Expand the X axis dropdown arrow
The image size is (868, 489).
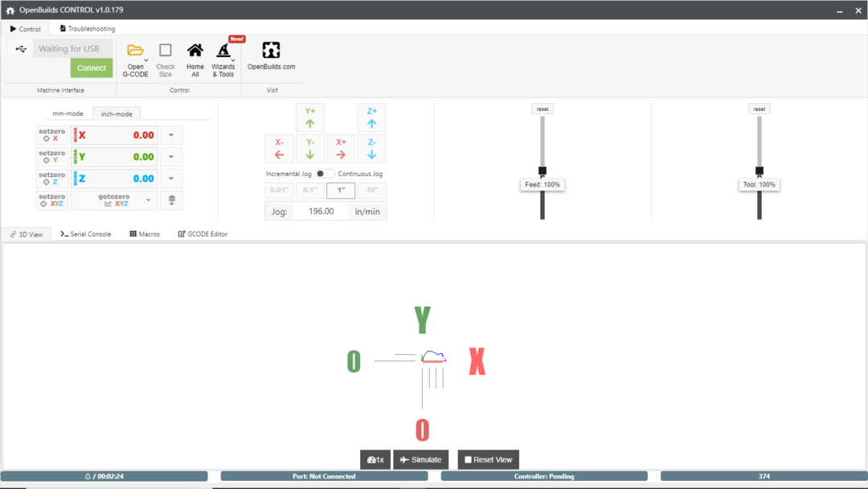[x=171, y=135]
